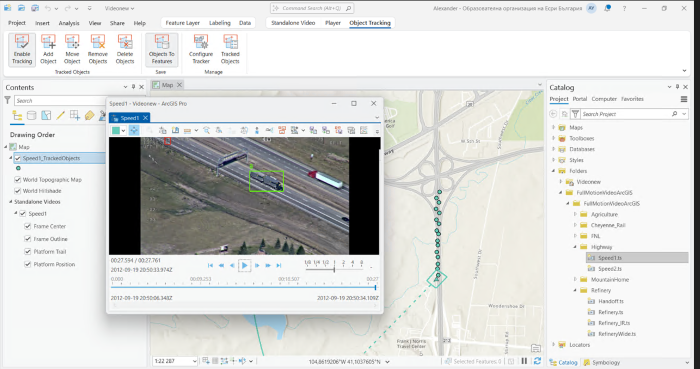Screen dimensions: 700x369
Task: Click the save project icon in title bar
Action: pyautogui.click(x=35, y=8)
